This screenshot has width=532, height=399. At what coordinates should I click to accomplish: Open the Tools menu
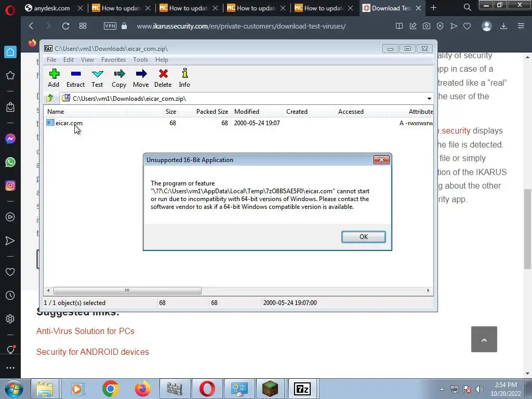point(140,60)
